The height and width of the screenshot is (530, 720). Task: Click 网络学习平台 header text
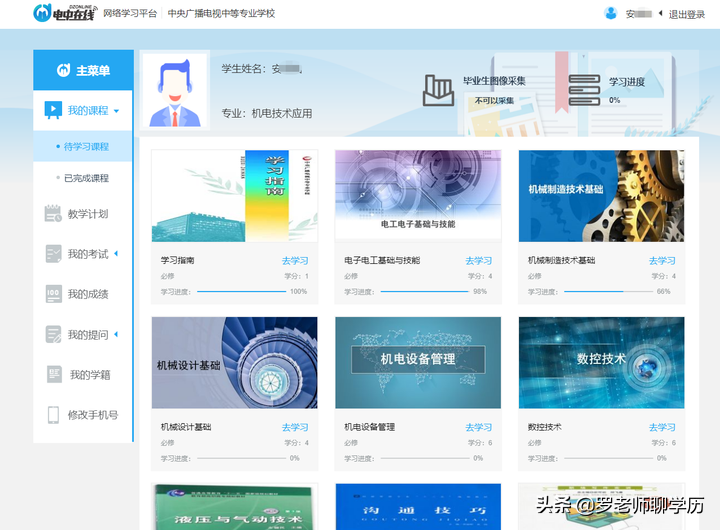click(130, 13)
